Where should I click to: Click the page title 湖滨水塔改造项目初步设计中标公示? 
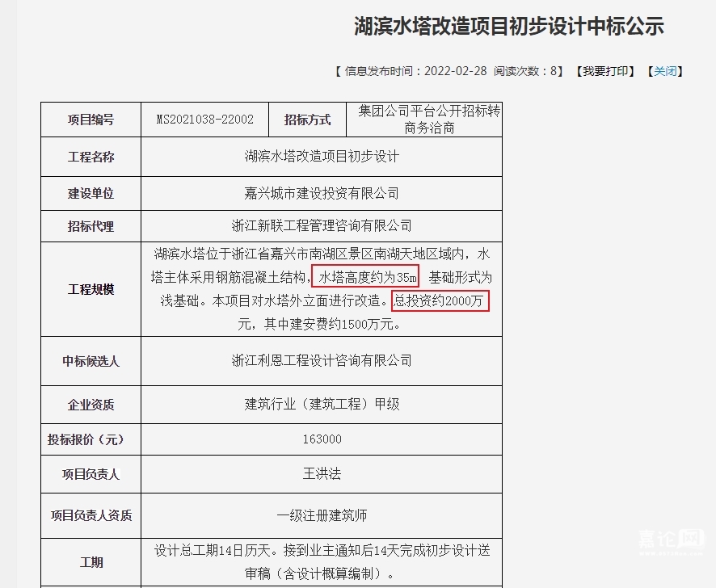(x=508, y=27)
